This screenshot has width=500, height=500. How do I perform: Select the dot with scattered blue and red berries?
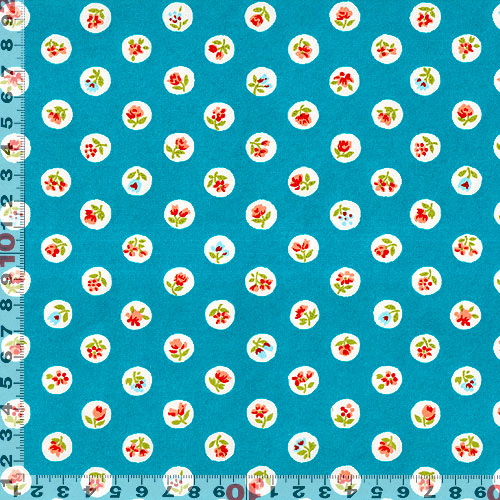click(345, 215)
